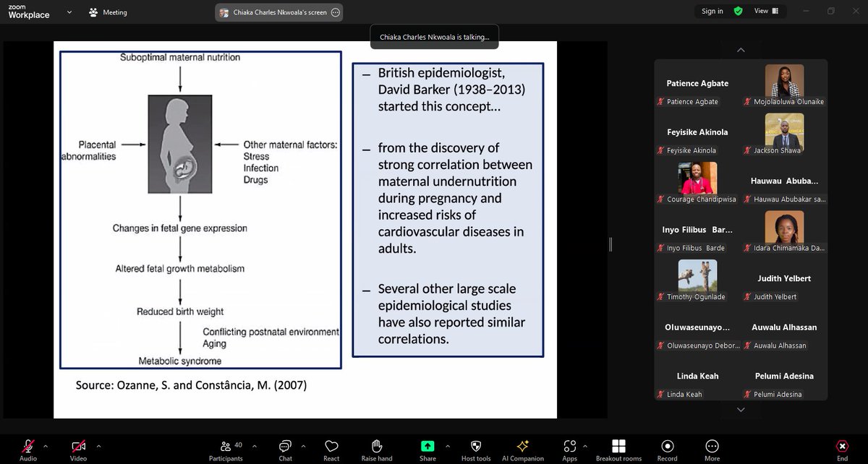This screenshot has width=868, height=464.
Task: Open the Participants panel
Action: point(226,450)
